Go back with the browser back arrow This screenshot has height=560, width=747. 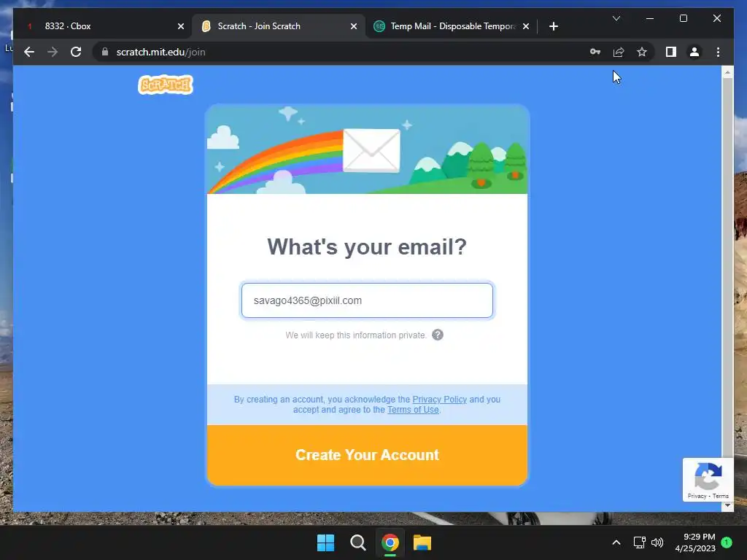click(29, 52)
